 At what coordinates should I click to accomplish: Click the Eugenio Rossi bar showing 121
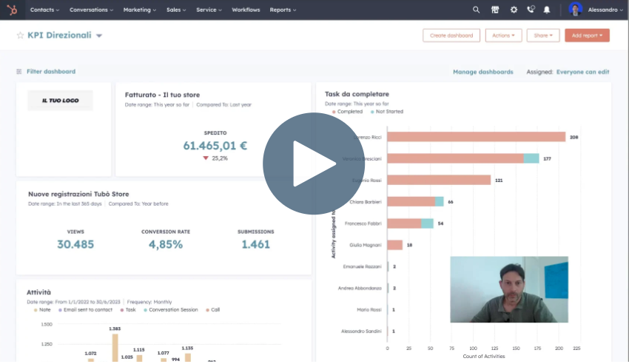(x=439, y=180)
